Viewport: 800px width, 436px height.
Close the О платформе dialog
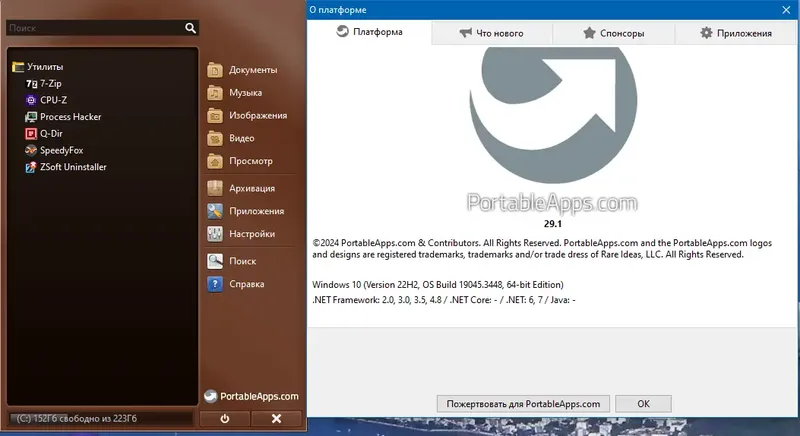pos(786,10)
